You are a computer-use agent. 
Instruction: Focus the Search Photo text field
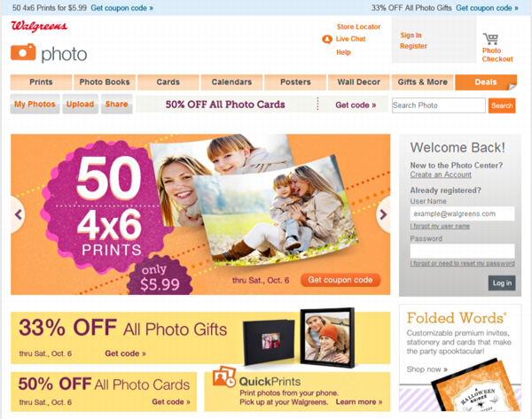[439, 105]
